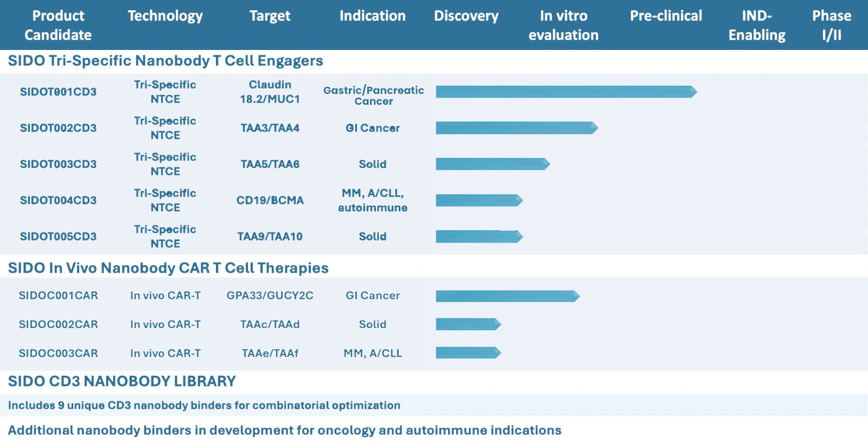Click the SIDOC001CAR development progress bar

click(507, 296)
